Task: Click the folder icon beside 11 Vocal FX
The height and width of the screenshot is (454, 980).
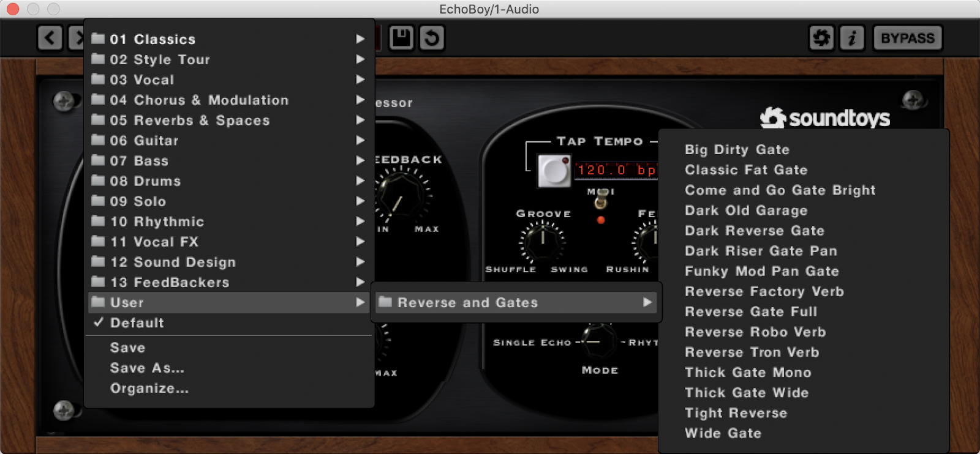Action: [98, 241]
